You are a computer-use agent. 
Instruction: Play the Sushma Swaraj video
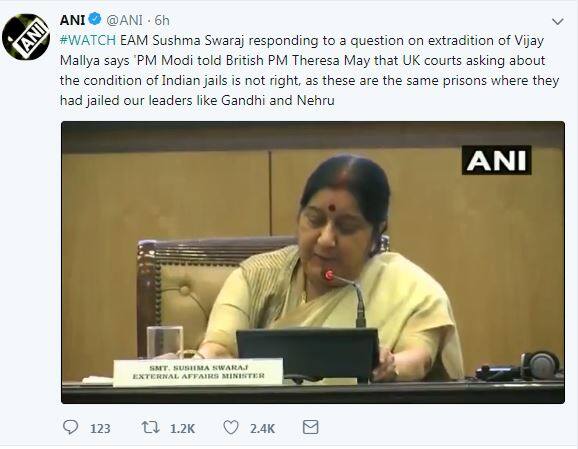point(313,262)
